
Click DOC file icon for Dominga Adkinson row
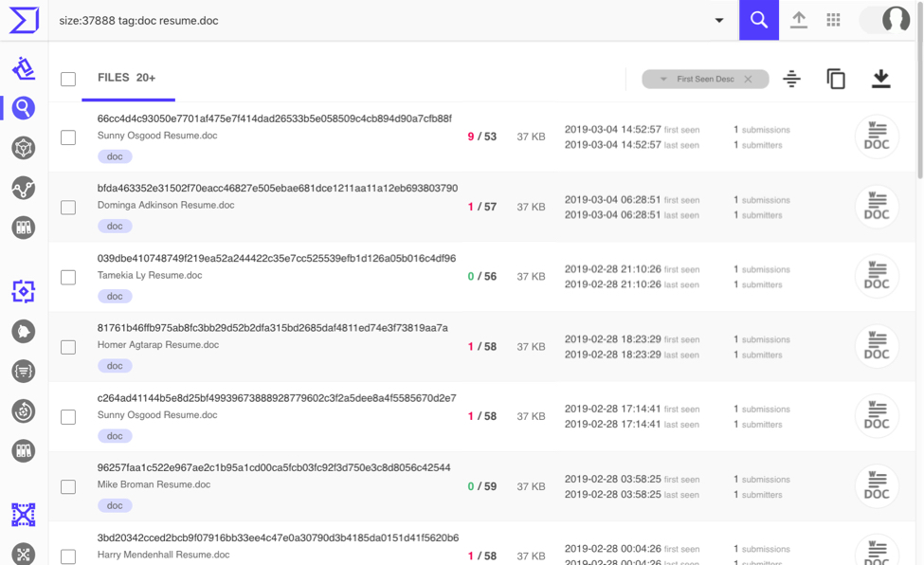(877, 207)
